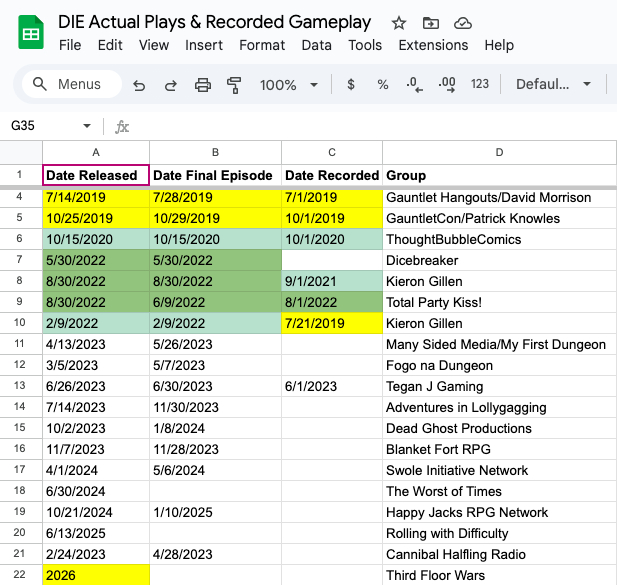The image size is (617, 585).
Task: Format as currency with dollar icon
Action: point(351,85)
